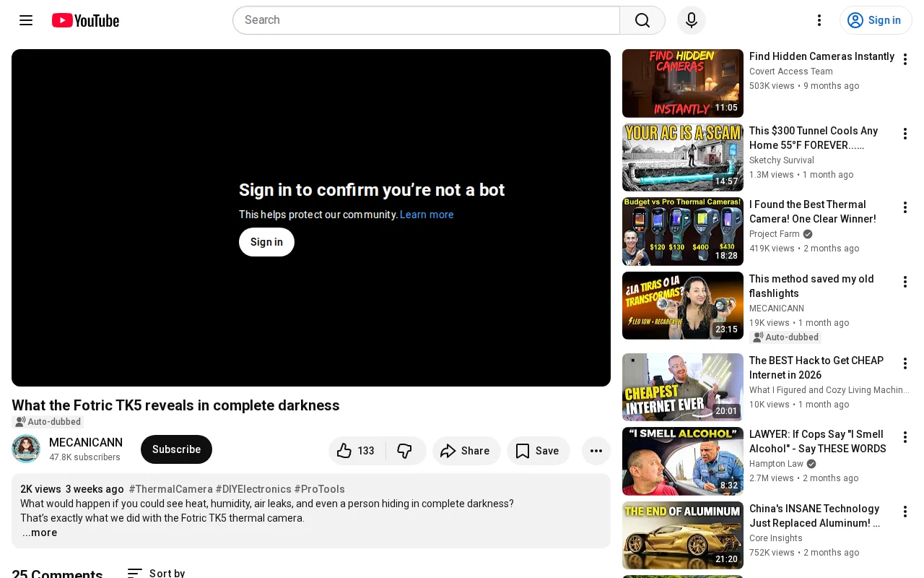Open Your AC Is a Scam thumbnail
Screen dimensions: 924x578
[683, 158]
